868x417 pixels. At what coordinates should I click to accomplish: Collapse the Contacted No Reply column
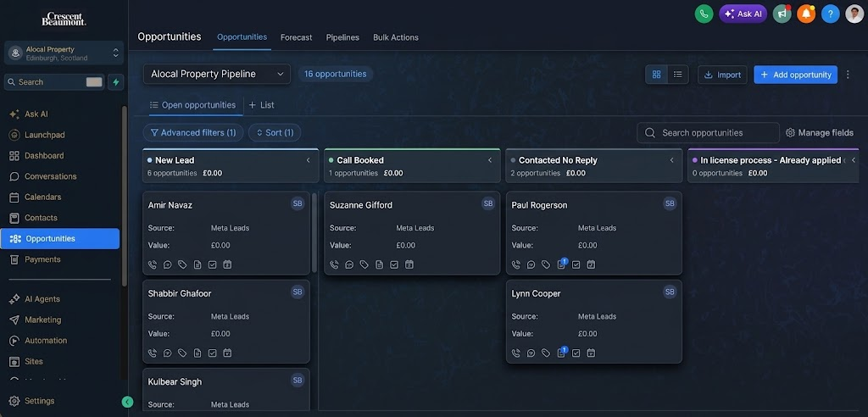pyautogui.click(x=672, y=160)
